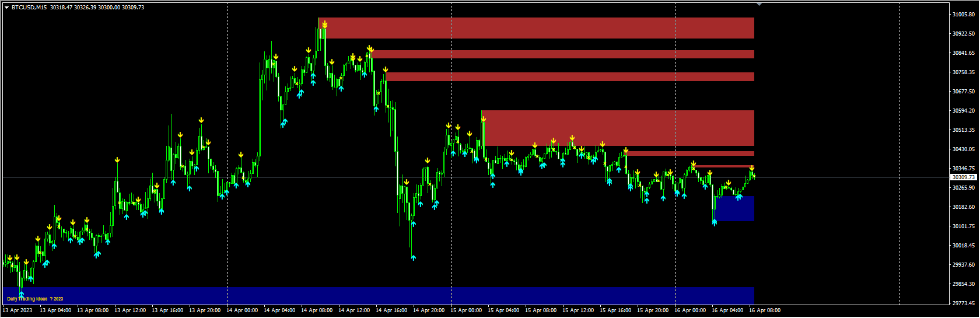The height and width of the screenshot is (318, 980).
Task: Click the chart shift triangle marker on top edge
Action: tap(759, 4)
